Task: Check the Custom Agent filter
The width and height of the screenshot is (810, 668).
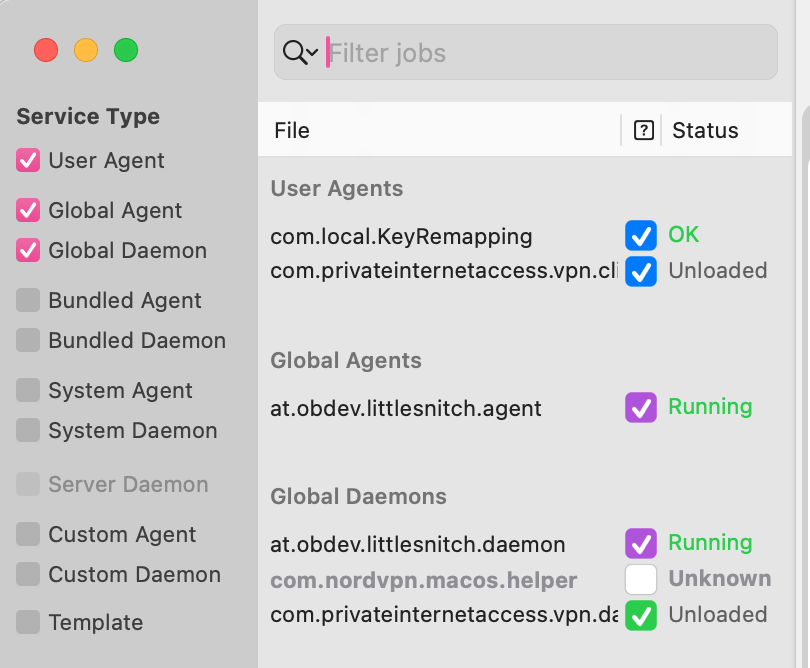Action: (29, 535)
